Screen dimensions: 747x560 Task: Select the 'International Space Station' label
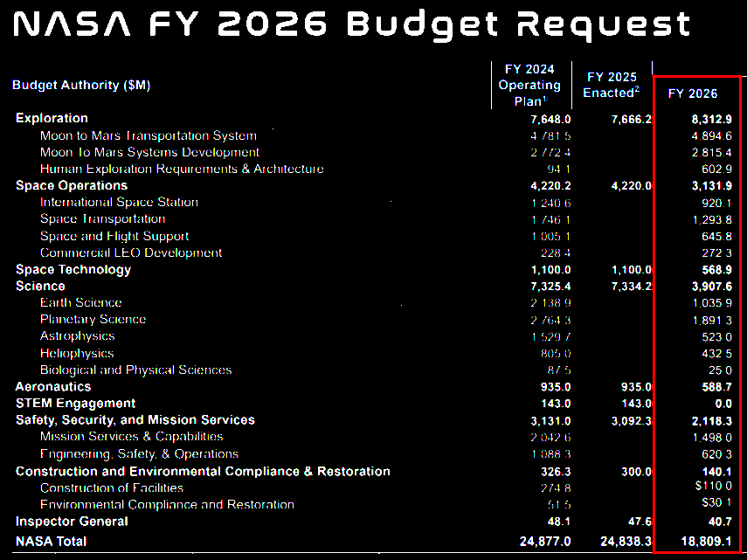(119, 203)
